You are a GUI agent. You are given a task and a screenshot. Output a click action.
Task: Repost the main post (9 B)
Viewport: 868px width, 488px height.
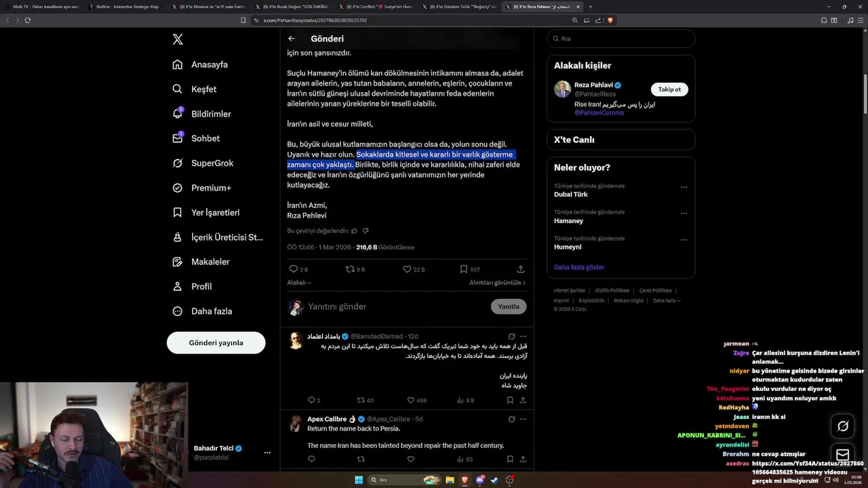[355, 269]
